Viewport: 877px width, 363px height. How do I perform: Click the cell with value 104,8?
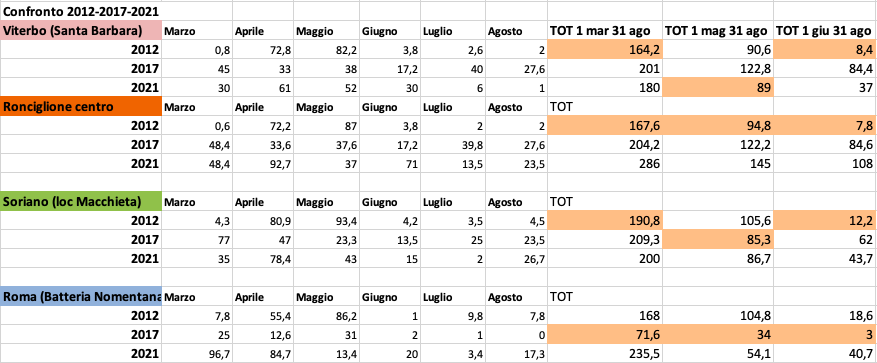click(718, 316)
